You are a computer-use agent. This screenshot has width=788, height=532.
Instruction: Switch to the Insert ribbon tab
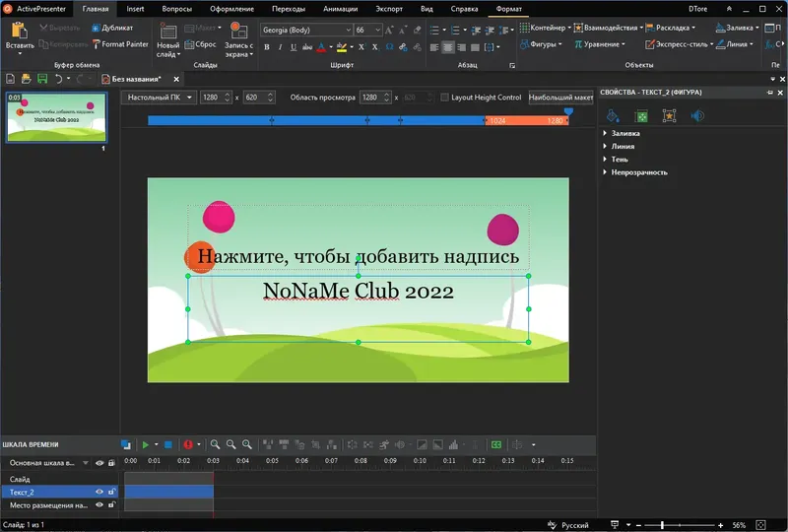tap(135, 8)
